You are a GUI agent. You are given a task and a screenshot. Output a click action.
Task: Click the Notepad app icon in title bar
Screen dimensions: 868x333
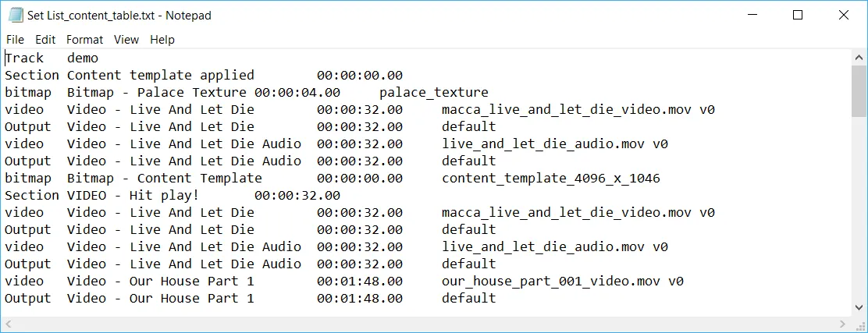point(16,16)
